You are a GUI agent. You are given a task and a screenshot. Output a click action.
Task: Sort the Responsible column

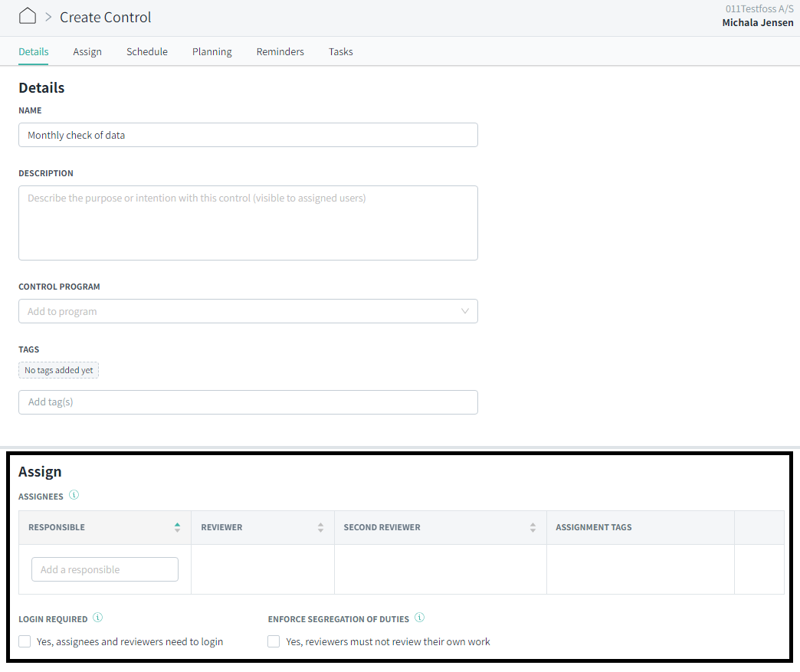[x=177, y=526]
